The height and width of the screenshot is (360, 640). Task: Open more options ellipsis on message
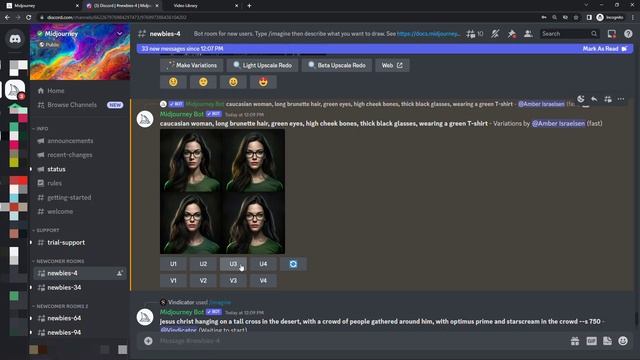[621, 99]
